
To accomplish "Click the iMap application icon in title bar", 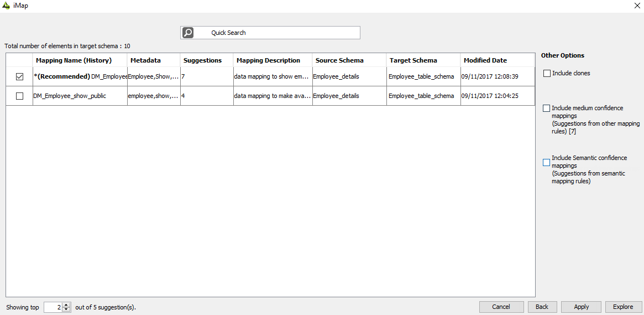I will [x=6, y=6].
